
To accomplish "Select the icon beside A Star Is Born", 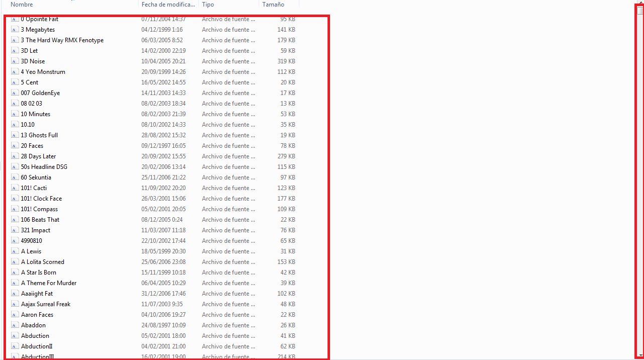I will tap(15, 273).
